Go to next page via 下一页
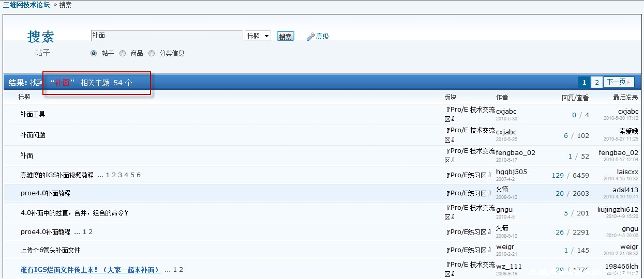 619,82
